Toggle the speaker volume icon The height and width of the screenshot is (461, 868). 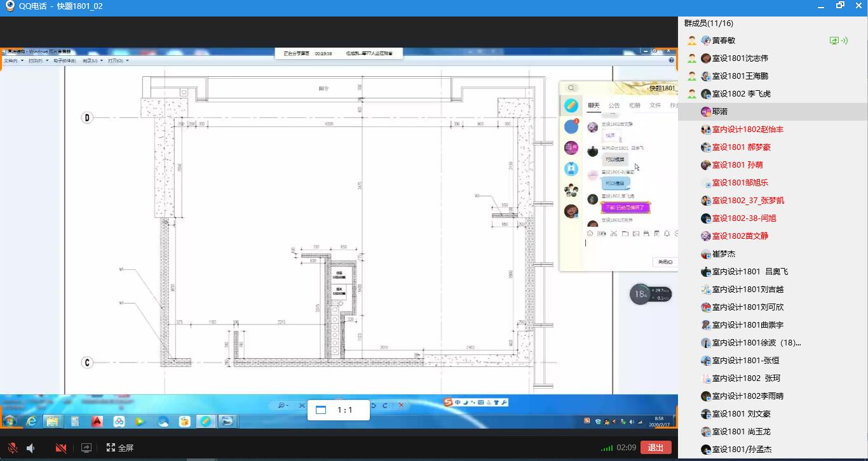(31, 448)
